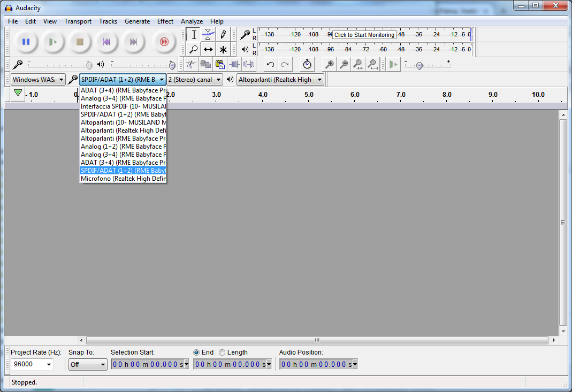Screen dimensions: 572x392
Task: Open Audio Position time format arrow
Action: point(355,364)
